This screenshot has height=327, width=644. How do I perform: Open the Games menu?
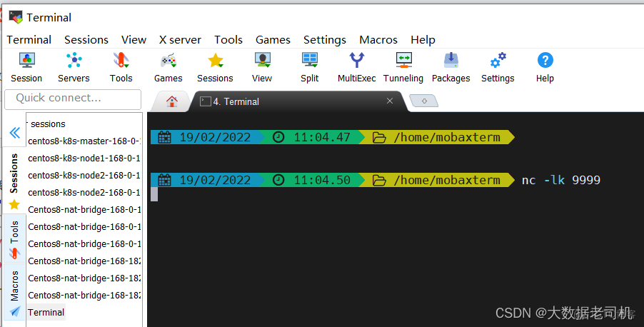(273, 40)
